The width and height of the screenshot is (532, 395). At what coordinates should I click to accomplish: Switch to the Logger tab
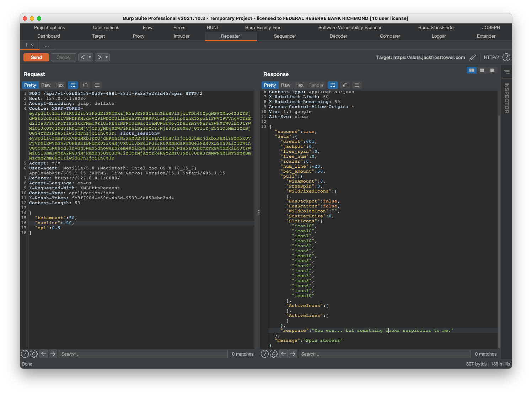439,36
